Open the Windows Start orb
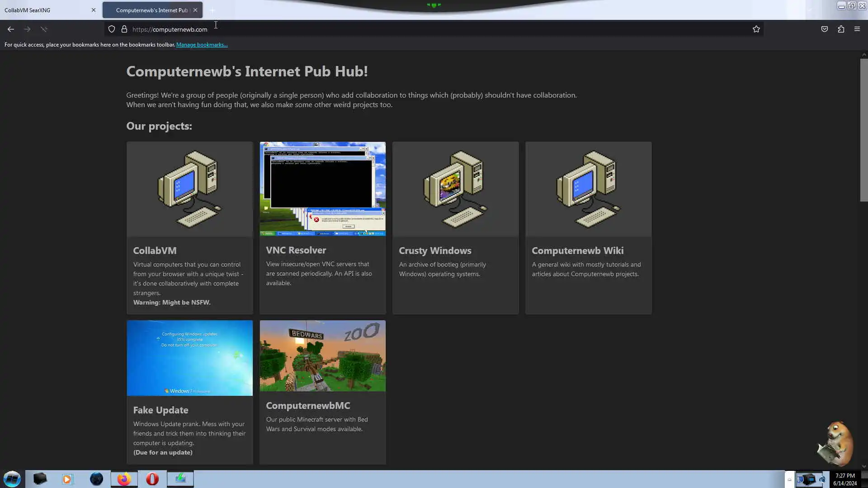The image size is (868, 488). pos(12,479)
